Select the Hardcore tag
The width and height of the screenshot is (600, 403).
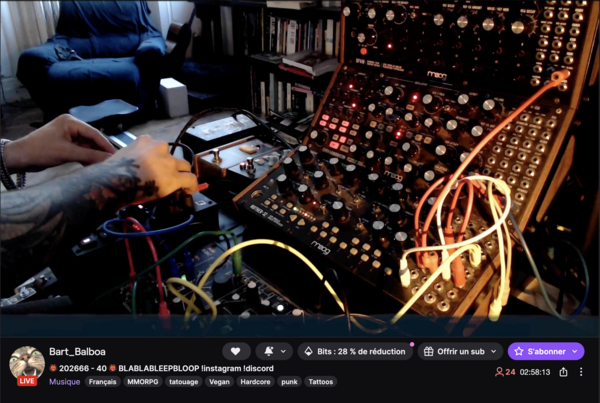click(255, 382)
